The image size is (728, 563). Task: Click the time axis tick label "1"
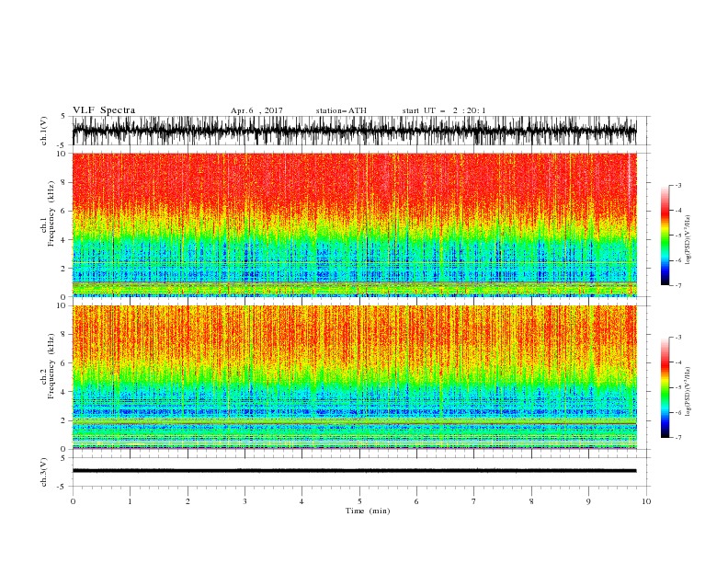click(x=130, y=501)
